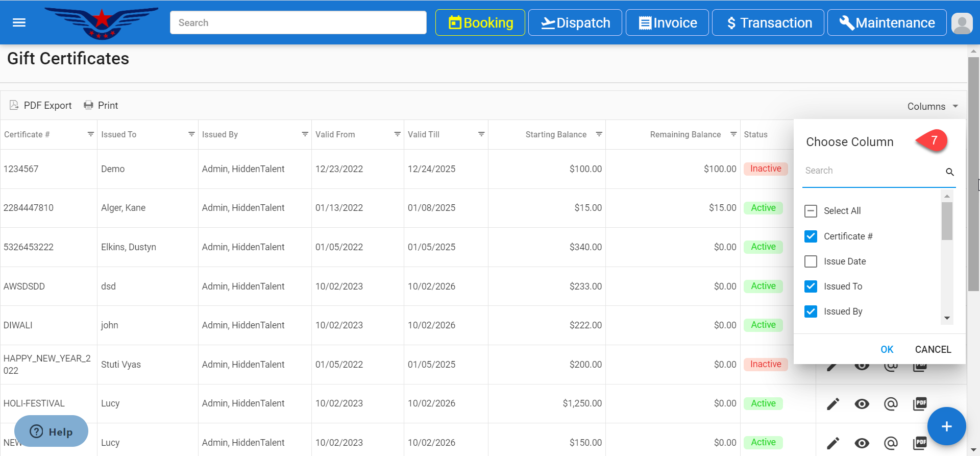Open the Issued To column filter menu
Screen dimensions: 980x456
(191, 134)
